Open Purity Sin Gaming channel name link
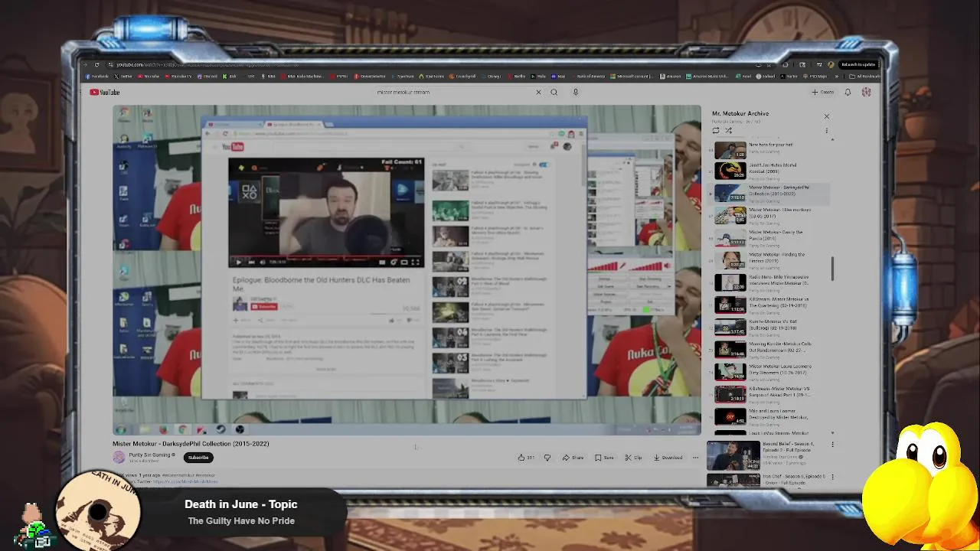The height and width of the screenshot is (551, 980). 150,455
